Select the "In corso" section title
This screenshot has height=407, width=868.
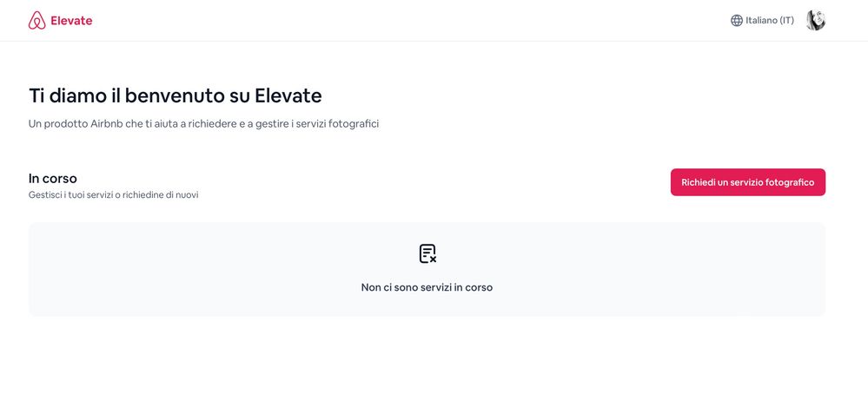point(53,178)
